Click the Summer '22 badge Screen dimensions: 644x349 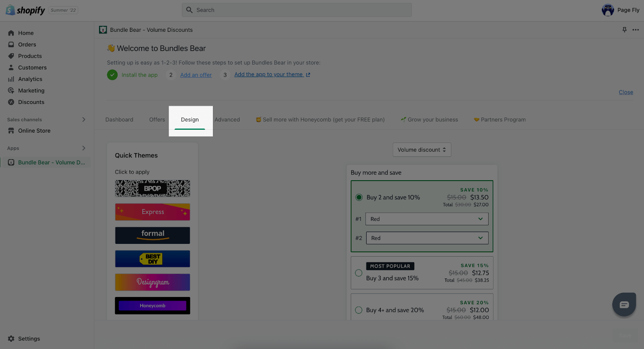(63, 10)
